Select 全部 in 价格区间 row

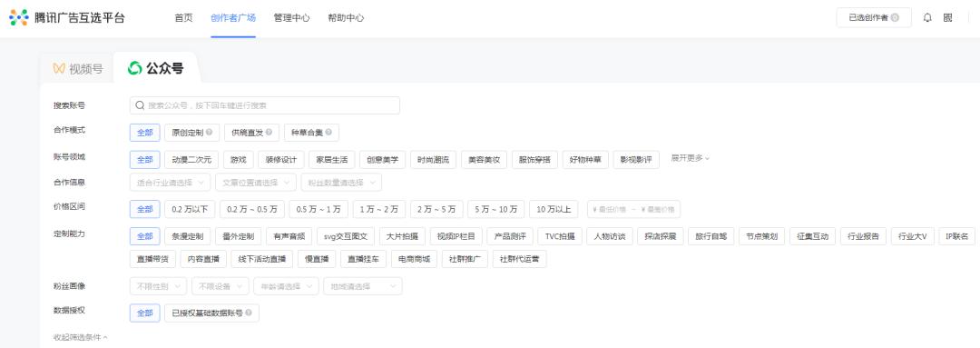[x=145, y=209]
